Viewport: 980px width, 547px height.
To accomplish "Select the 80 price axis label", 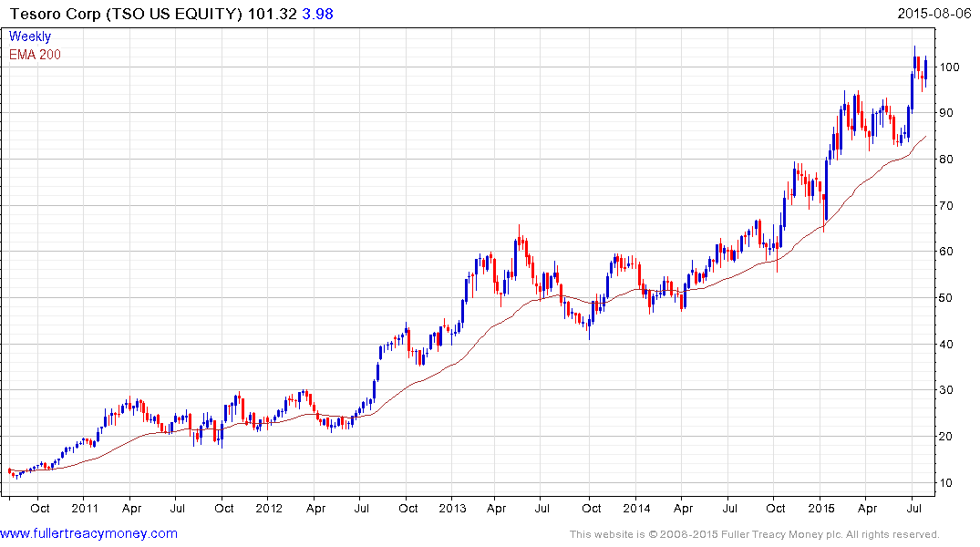I will pyautogui.click(x=946, y=160).
